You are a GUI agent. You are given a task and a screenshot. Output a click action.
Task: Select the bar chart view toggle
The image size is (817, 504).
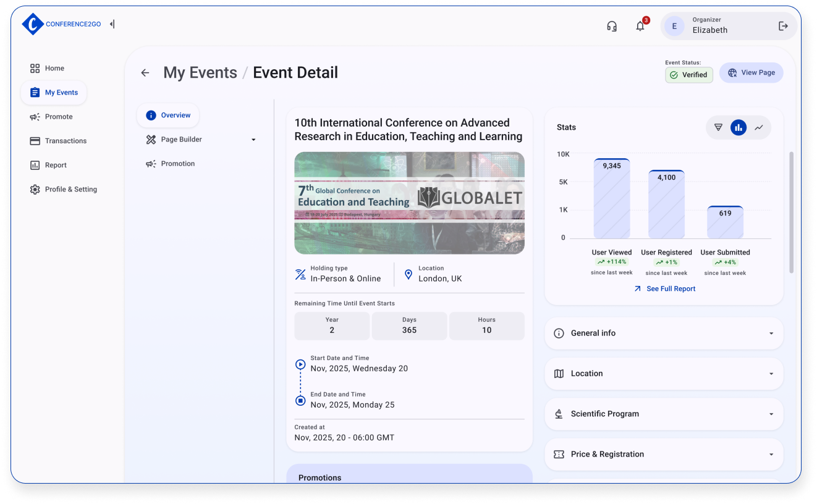tap(739, 127)
